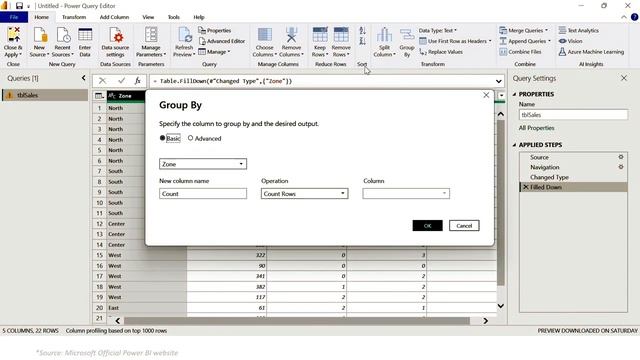This screenshot has height=360, width=640.
Task: Open the File tab
Action: tap(14, 17)
